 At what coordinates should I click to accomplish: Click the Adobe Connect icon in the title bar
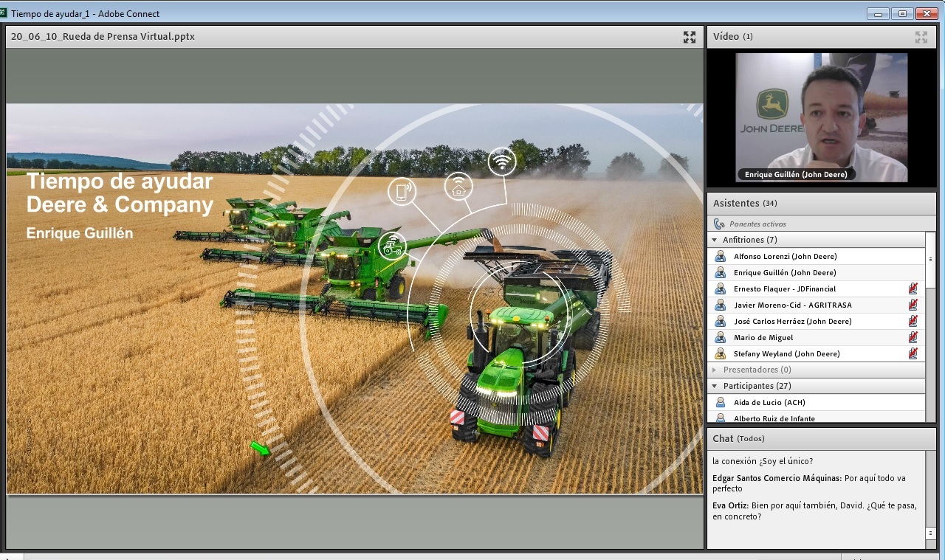pyautogui.click(x=4, y=14)
